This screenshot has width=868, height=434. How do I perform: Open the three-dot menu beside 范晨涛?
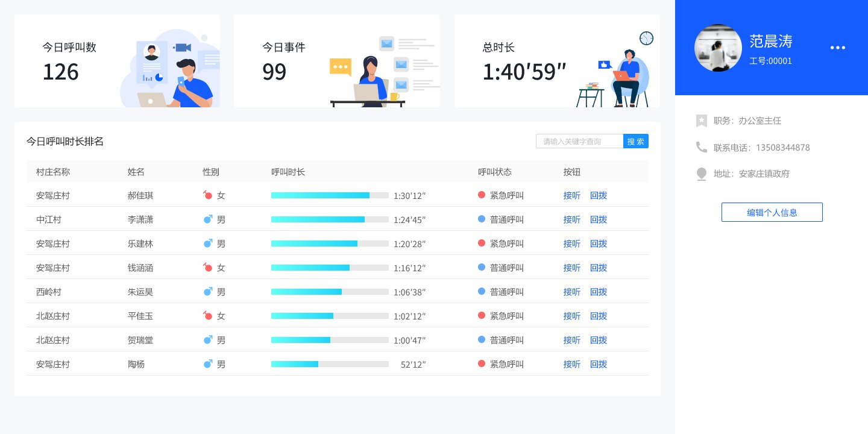pos(837,48)
